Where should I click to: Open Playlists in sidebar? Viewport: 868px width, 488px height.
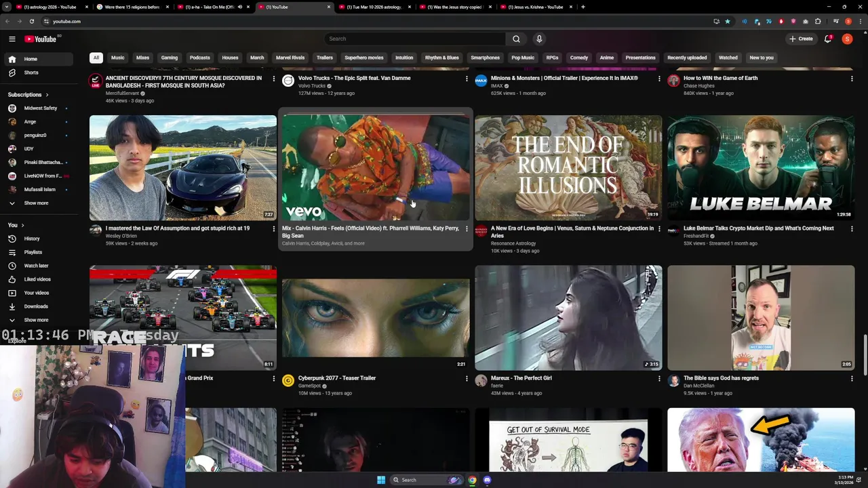33,252
